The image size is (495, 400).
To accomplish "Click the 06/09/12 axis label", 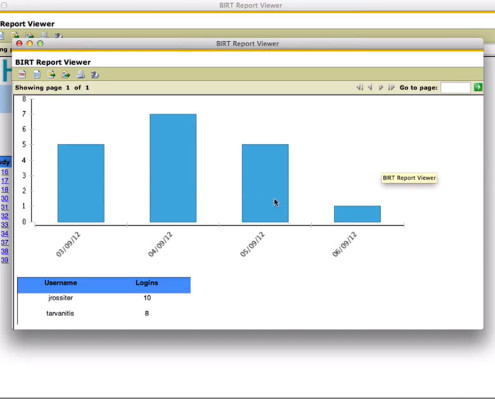I will (345, 244).
